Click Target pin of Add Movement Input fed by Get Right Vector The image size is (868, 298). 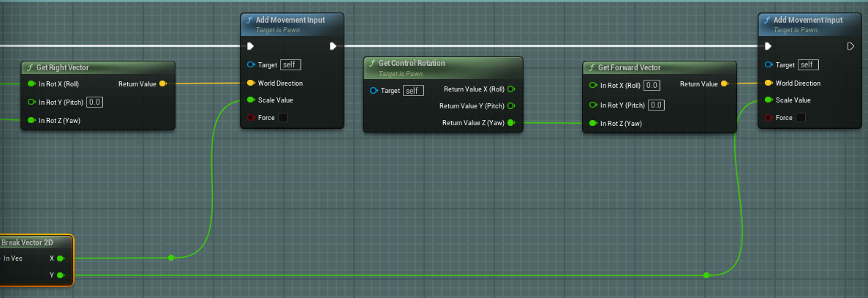(x=251, y=65)
